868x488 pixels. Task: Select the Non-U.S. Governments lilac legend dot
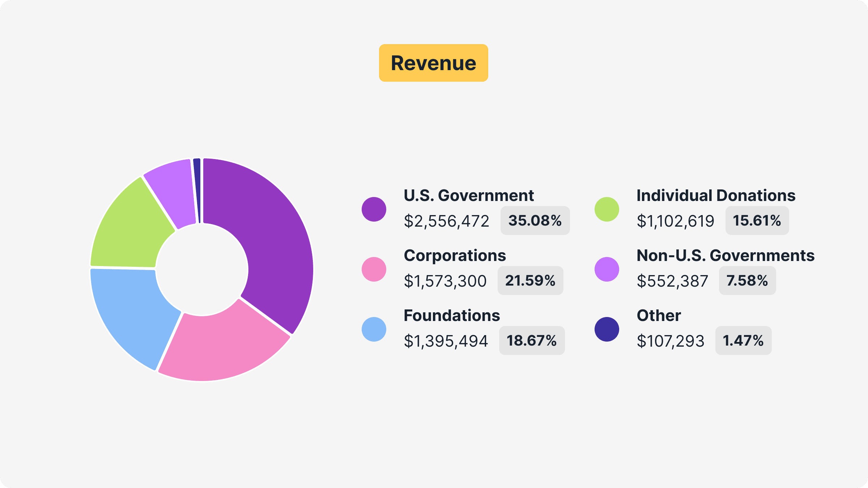tap(607, 269)
